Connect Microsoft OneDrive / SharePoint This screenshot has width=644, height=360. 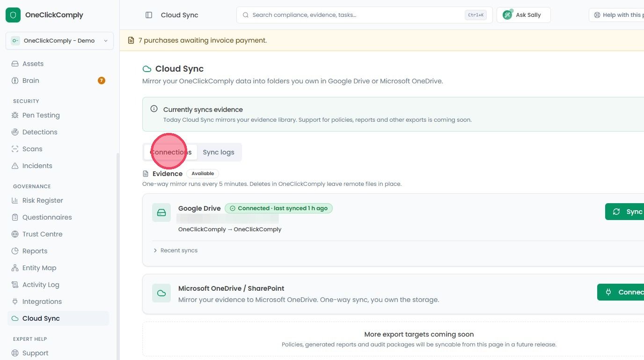coord(621,292)
